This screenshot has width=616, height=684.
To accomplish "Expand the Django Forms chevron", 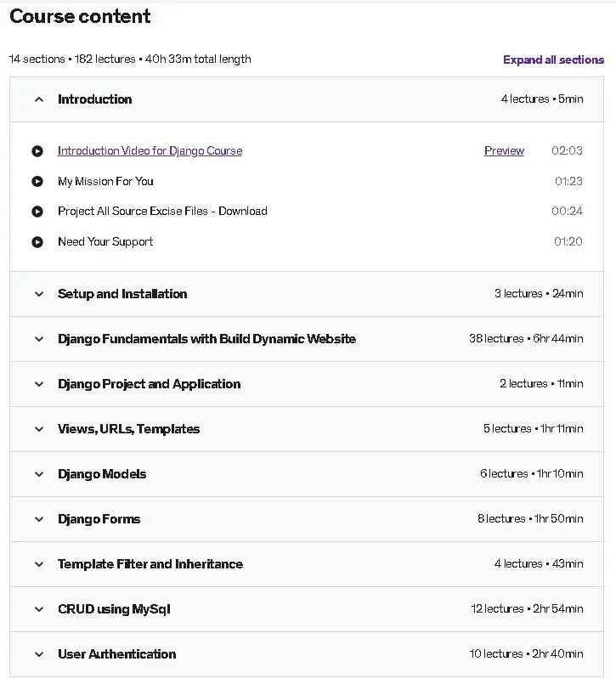I will 39,519.
